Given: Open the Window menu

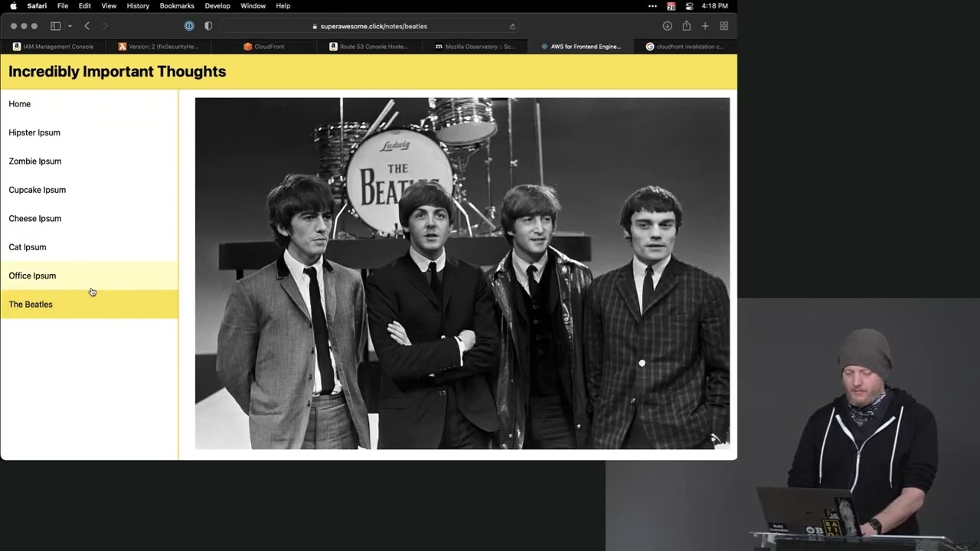Looking at the screenshot, I should click(x=253, y=6).
